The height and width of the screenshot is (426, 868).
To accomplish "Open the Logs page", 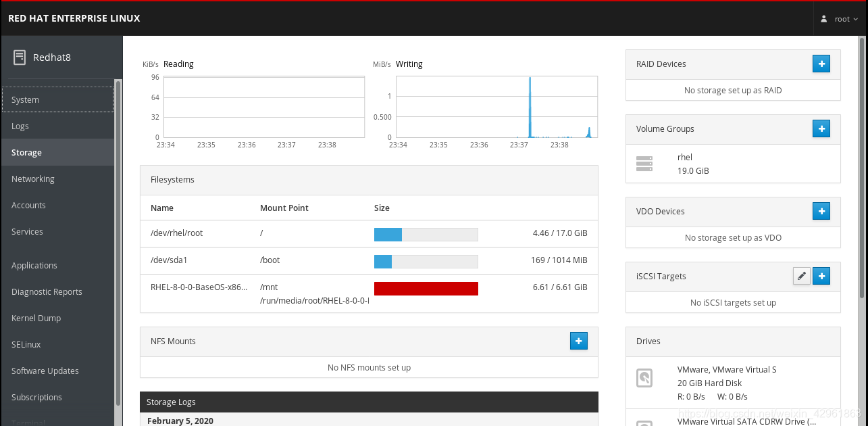I will (57, 126).
